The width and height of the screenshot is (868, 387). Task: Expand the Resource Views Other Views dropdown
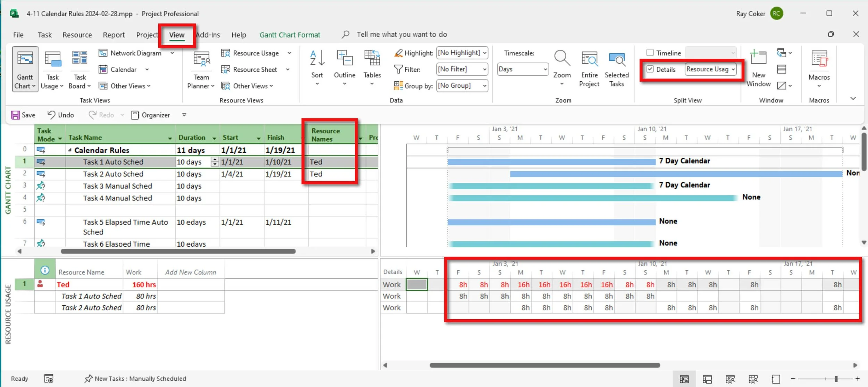(247, 86)
